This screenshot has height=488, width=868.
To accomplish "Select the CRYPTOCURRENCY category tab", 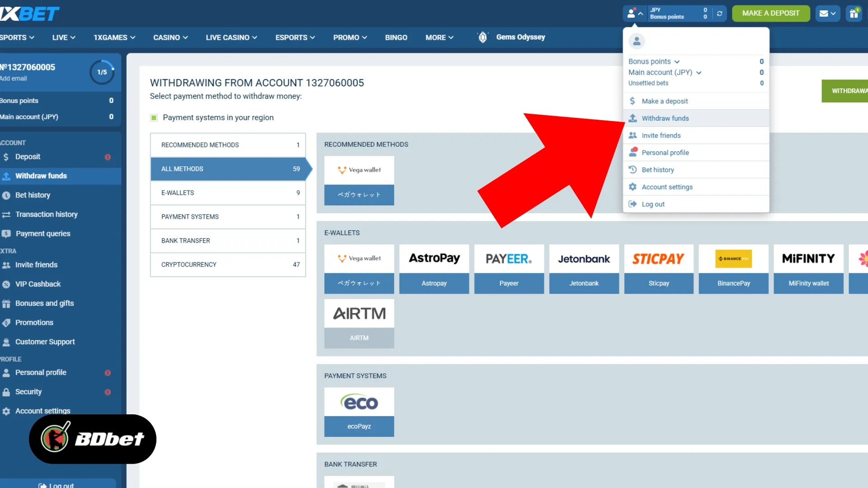I will pyautogui.click(x=228, y=265).
